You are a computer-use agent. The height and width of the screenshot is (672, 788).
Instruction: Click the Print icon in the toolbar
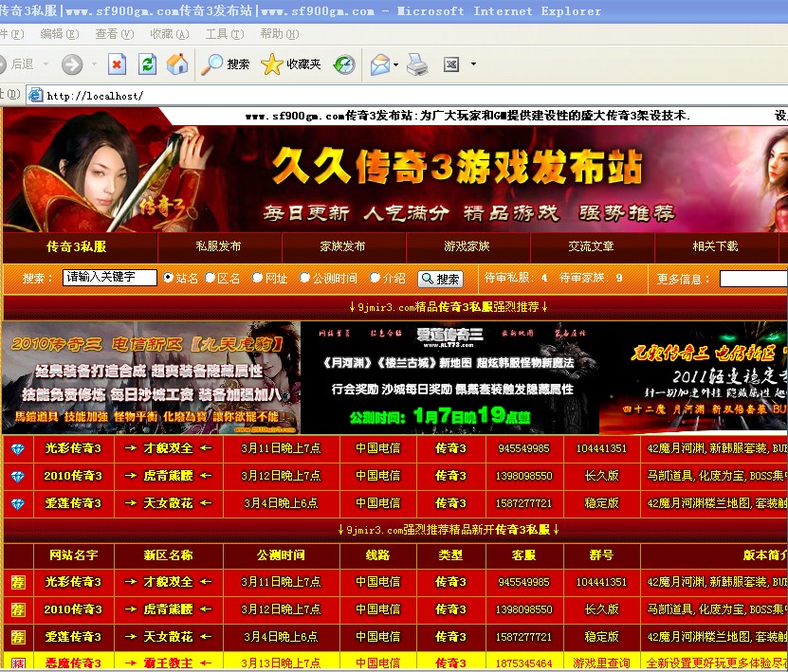tap(416, 65)
